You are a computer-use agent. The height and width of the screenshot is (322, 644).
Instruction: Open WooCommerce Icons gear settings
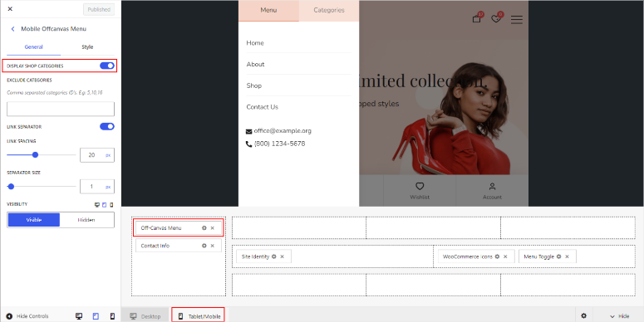click(497, 256)
